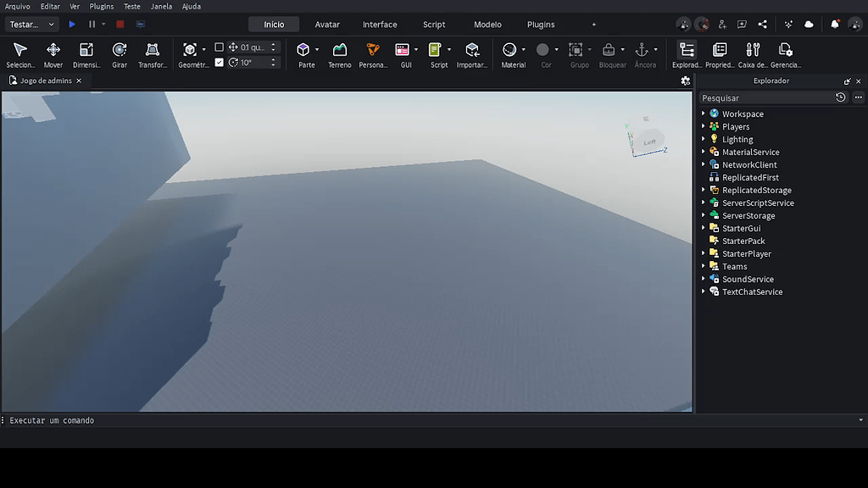Start the play test
The height and width of the screenshot is (488, 868).
[72, 25]
